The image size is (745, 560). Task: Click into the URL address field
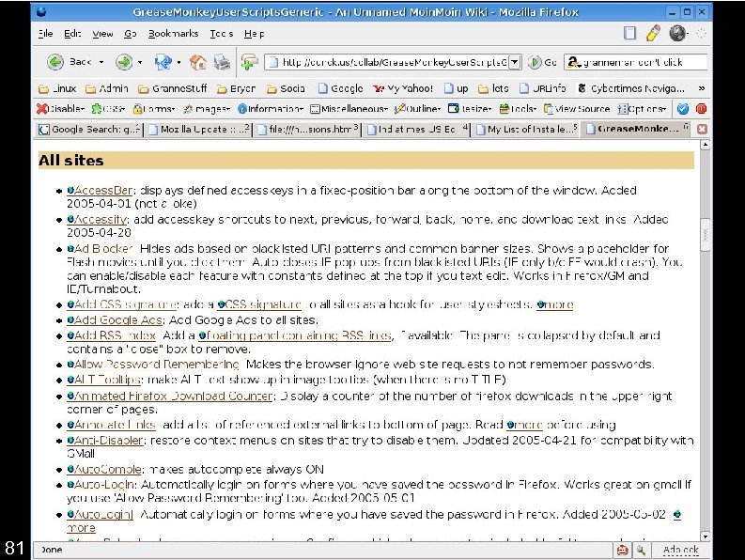click(x=395, y=62)
